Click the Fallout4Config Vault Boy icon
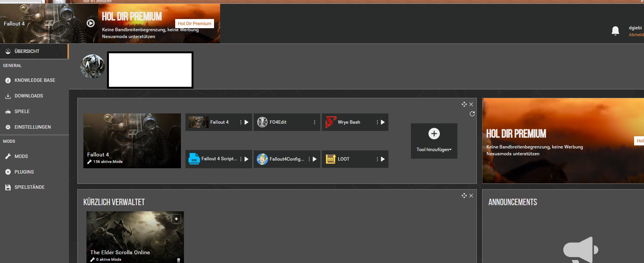This screenshot has width=644, height=263. [262, 159]
